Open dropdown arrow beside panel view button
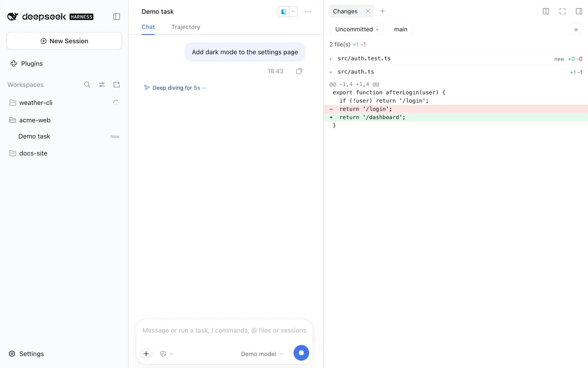588x368 pixels. [293, 12]
